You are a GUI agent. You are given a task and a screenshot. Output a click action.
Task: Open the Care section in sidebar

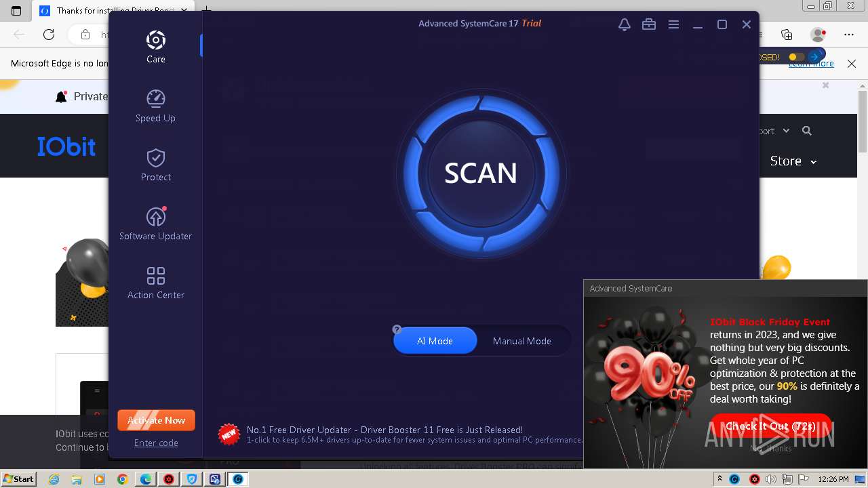pyautogui.click(x=155, y=47)
